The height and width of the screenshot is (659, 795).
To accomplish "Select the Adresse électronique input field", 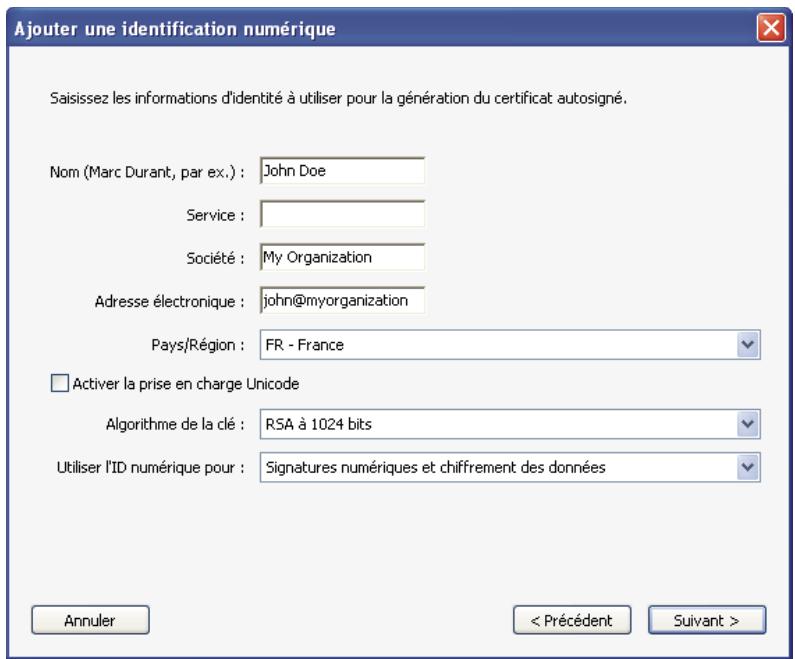I will pos(342,300).
